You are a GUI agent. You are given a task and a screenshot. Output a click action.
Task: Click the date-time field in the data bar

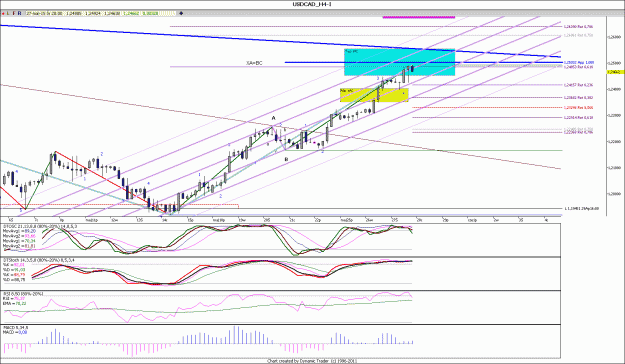coord(44,13)
